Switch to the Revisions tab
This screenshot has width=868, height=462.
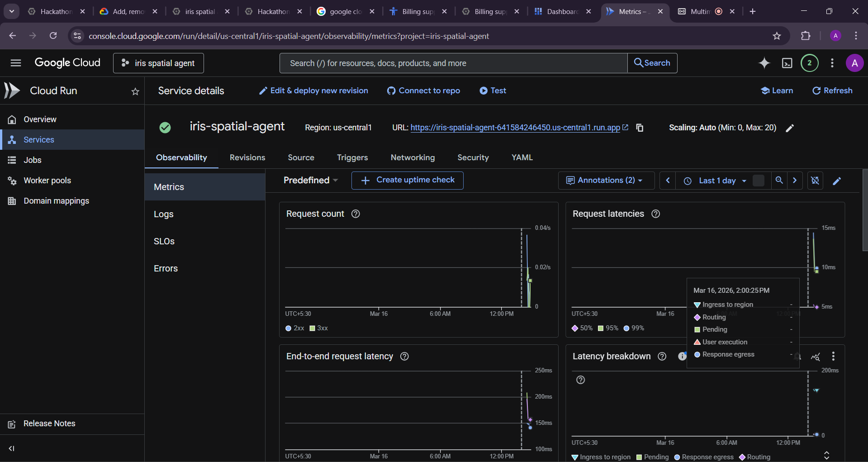coord(247,157)
